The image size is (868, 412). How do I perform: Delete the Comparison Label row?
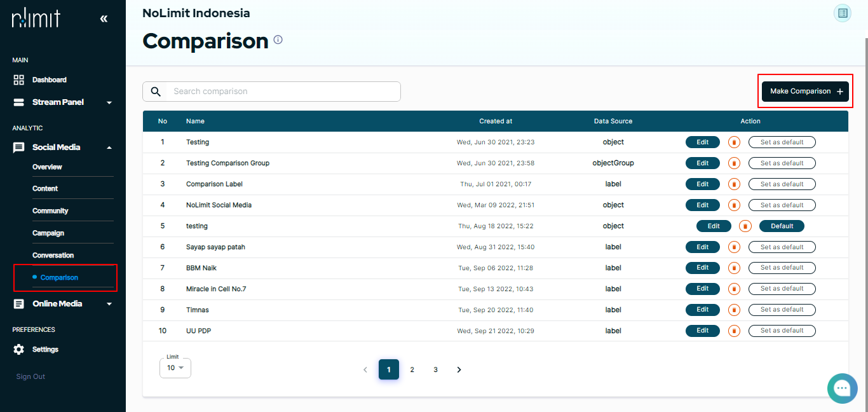tap(734, 184)
